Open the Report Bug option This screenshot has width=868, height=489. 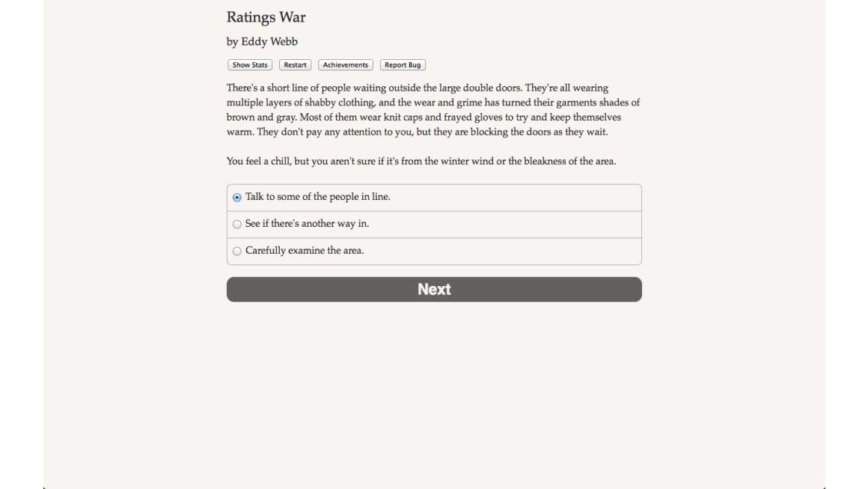click(x=403, y=65)
